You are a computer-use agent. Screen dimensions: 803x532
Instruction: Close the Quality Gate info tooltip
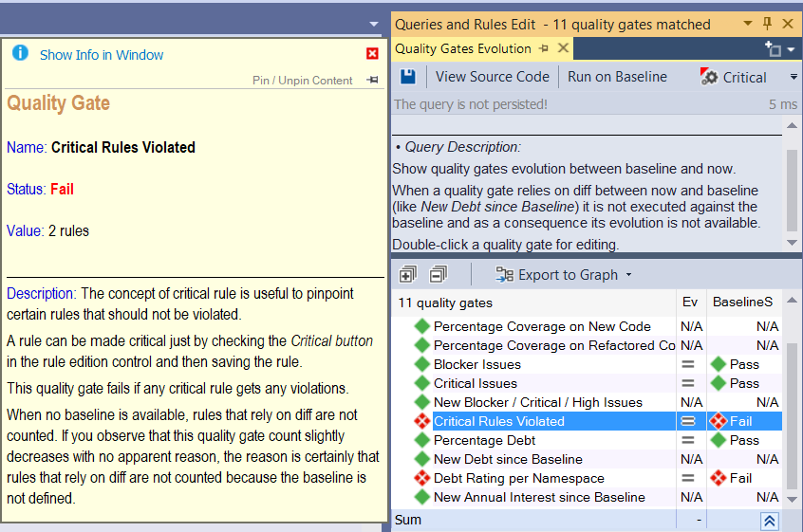click(372, 53)
